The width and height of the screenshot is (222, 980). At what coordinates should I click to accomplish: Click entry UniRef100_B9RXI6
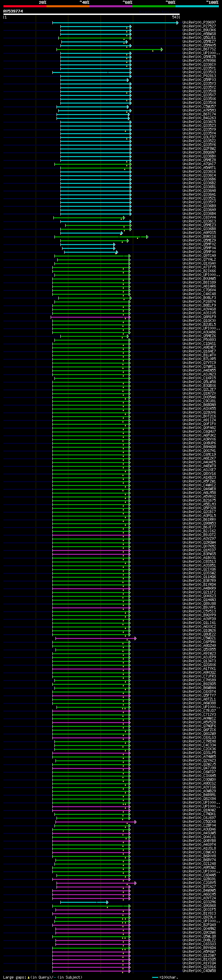click(199, 237)
